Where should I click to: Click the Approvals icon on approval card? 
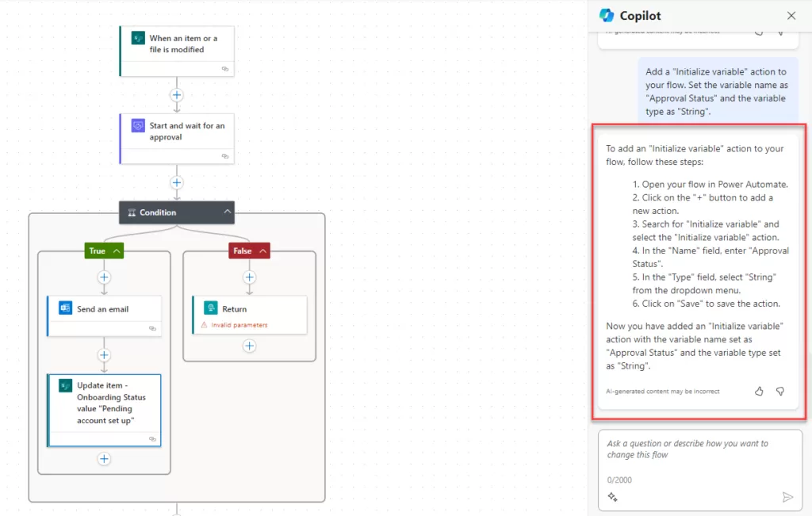(137, 126)
